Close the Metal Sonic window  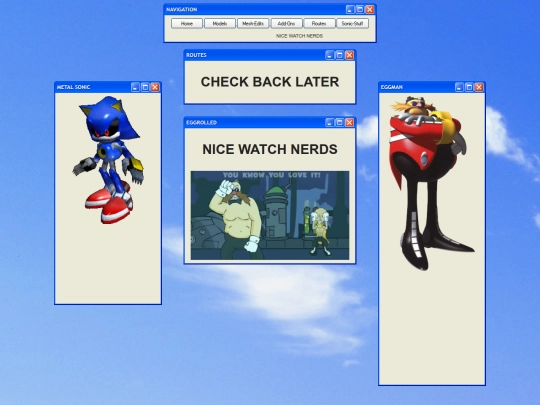click(155, 87)
